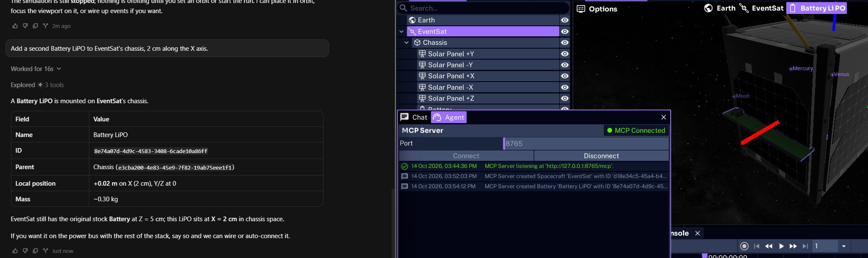Open the Options tab
868x258 pixels.
point(597,9)
